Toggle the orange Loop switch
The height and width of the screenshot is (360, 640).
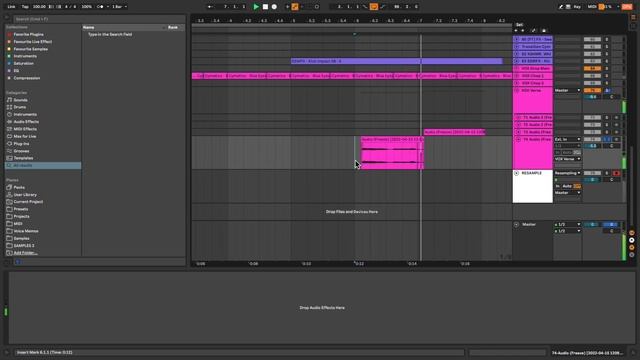[373, 7]
